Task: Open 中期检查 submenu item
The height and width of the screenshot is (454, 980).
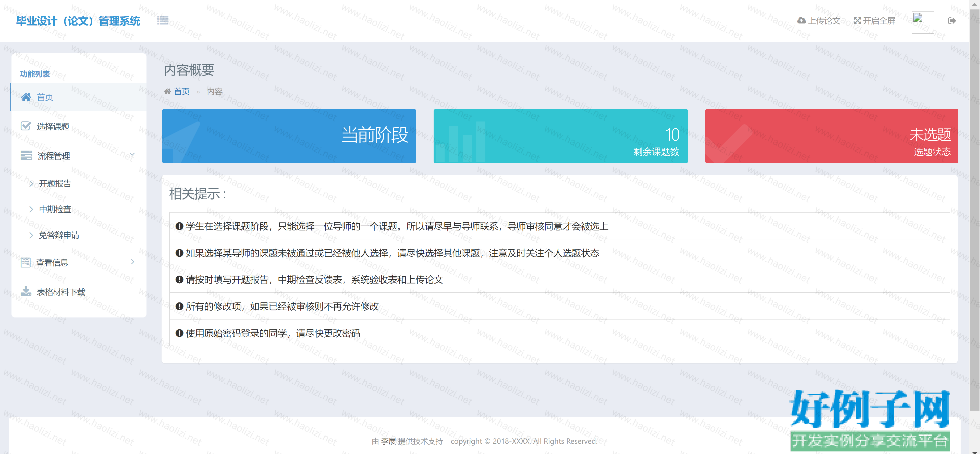Action: (55, 209)
